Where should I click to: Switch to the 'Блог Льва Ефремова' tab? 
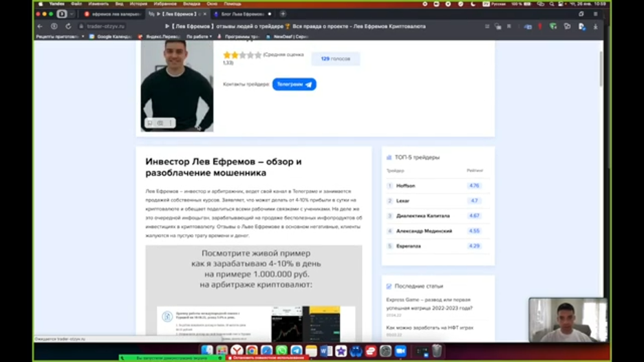tap(242, 14)
